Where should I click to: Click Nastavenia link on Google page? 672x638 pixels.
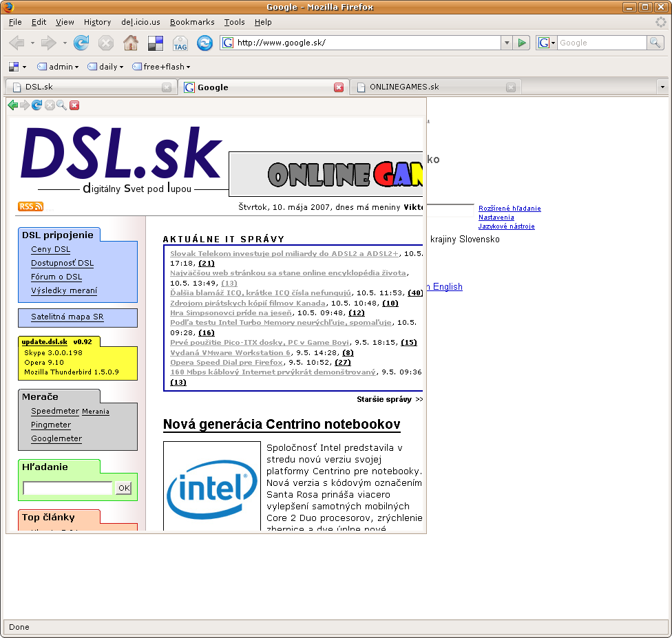point(496,217)
